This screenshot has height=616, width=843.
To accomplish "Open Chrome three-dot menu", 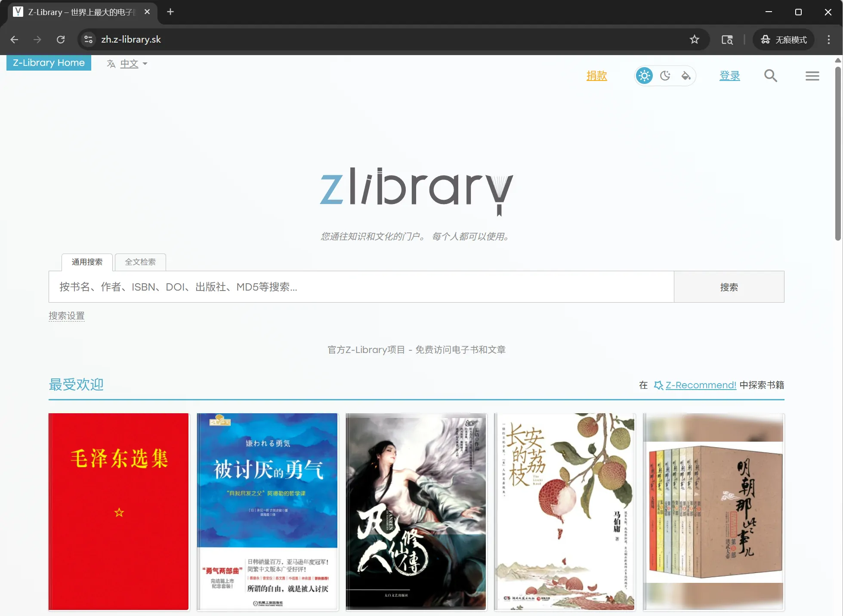I will tap(828, 40).
